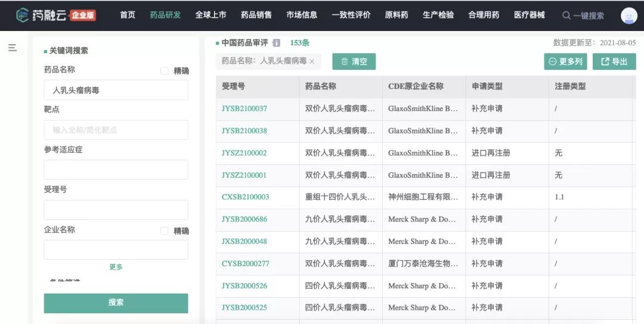Export results with 导出 button
644x324 pixels.
pos(614,61)
